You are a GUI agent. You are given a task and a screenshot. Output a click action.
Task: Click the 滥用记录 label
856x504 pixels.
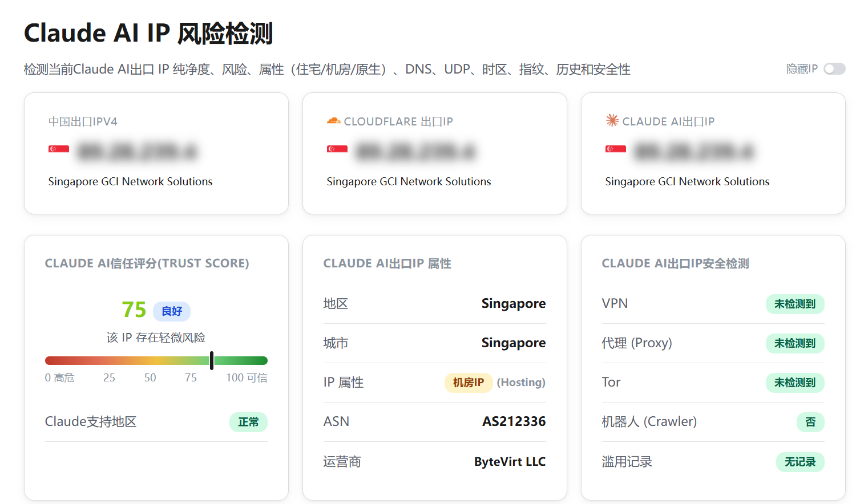(627, 462)
